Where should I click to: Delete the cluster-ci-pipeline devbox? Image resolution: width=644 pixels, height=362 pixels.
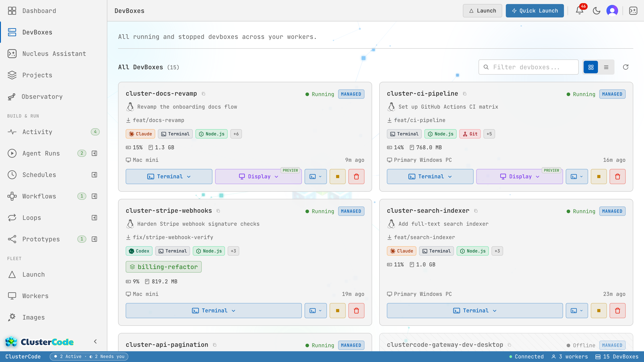coord(617,177)
